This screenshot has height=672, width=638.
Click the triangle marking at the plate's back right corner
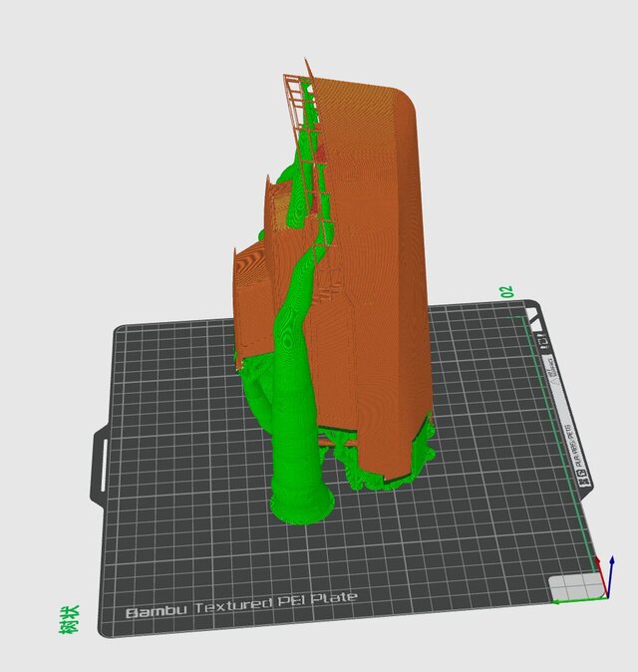pos(535,318)
